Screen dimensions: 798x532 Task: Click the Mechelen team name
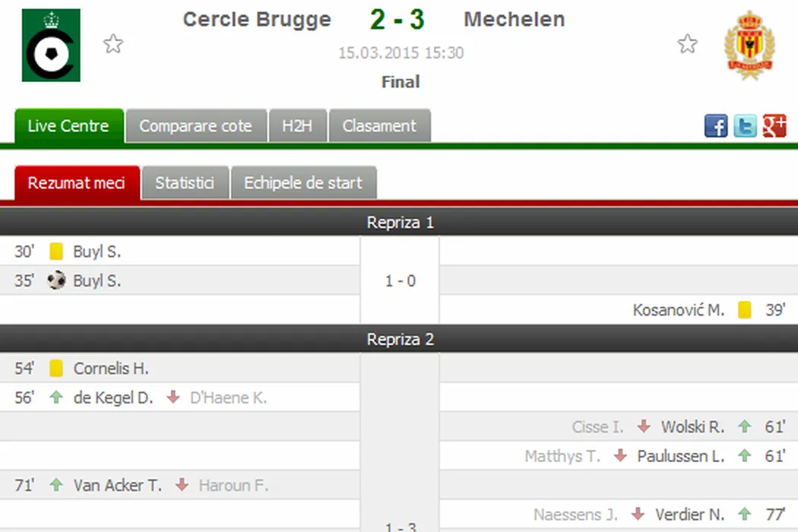(515, 20)
